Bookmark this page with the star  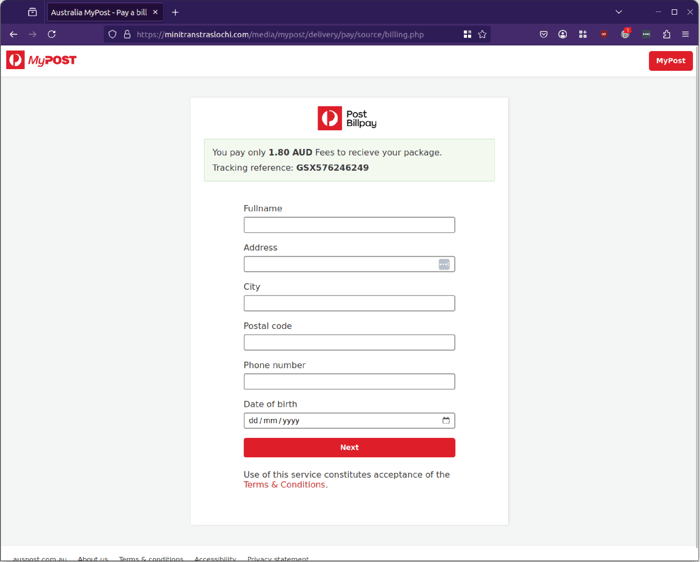pyautogui.click(x=482, y=34)
